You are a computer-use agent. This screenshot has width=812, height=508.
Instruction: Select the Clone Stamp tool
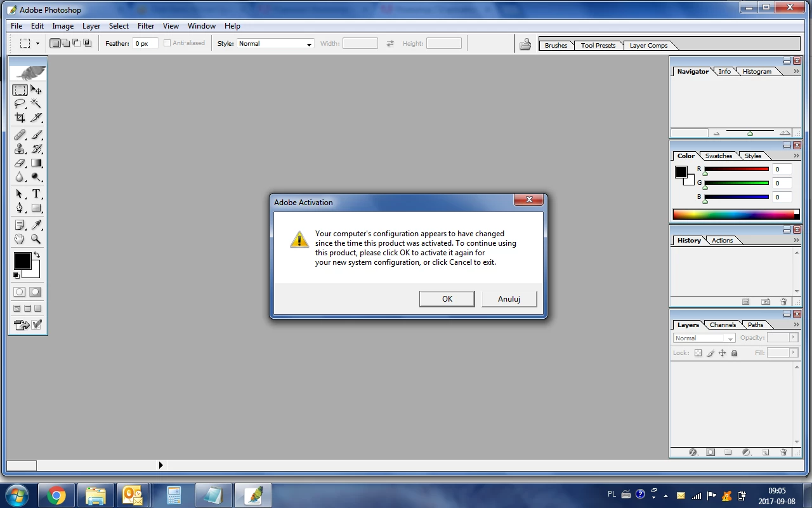pos(20,149)
